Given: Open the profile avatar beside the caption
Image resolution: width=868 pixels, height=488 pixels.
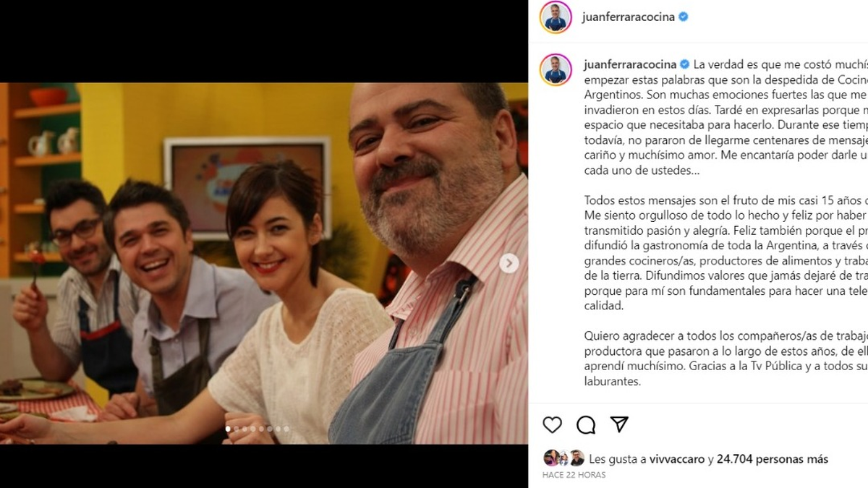Looking at the screenshot, I should click(556, 69).
